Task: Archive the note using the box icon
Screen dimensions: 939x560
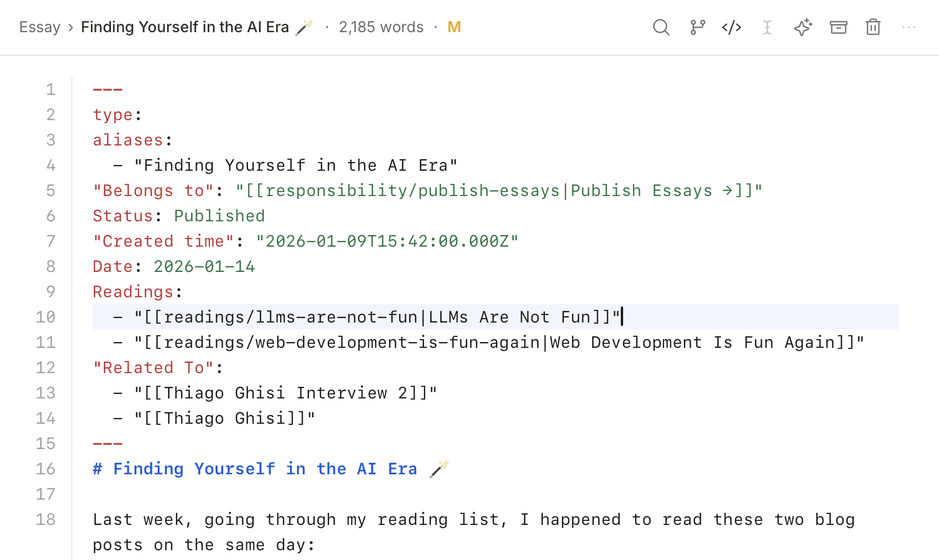Action: [838, 27]
